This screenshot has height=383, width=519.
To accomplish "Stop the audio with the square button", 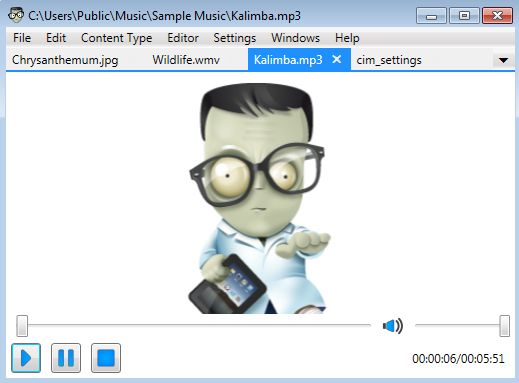I will [106, 358].
